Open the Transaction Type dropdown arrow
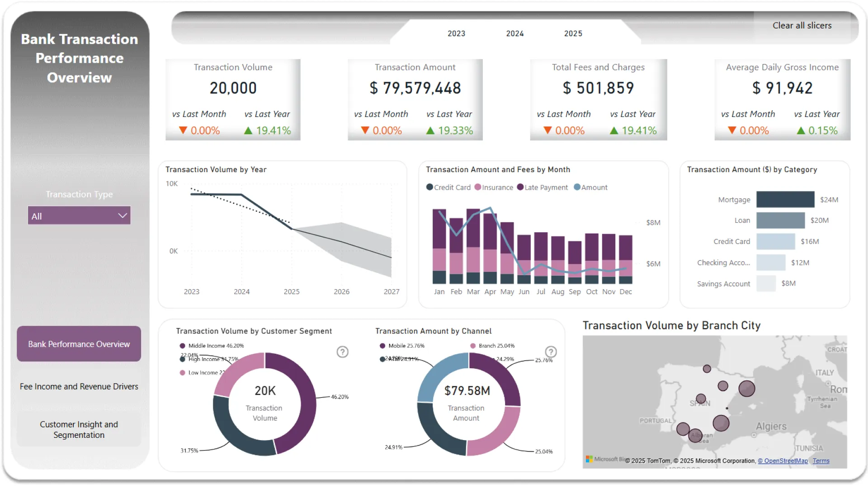The height and width of the screenshot is (488, 868). click(122, 216)
